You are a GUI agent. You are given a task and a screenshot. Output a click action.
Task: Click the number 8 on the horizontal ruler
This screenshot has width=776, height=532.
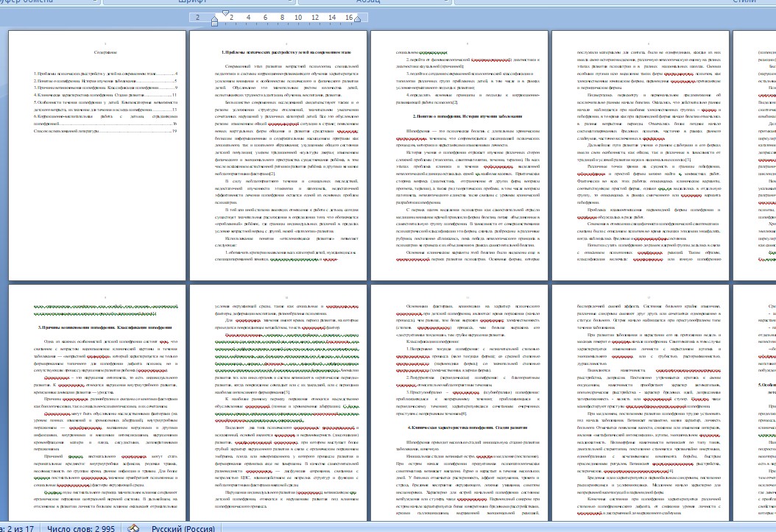(x=282, y=16)
